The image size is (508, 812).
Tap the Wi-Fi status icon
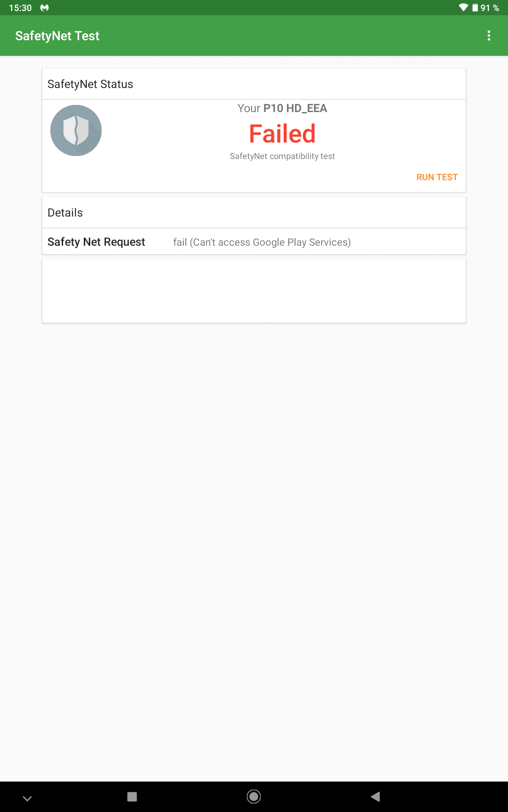tap(464, 8)
